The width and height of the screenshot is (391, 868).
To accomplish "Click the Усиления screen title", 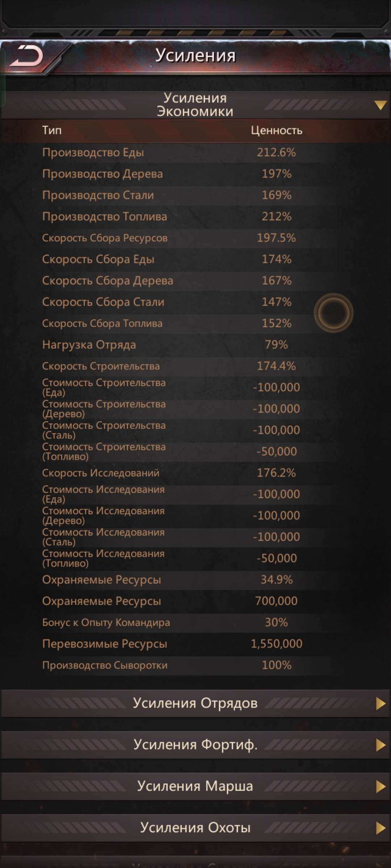I will point(195,55).
